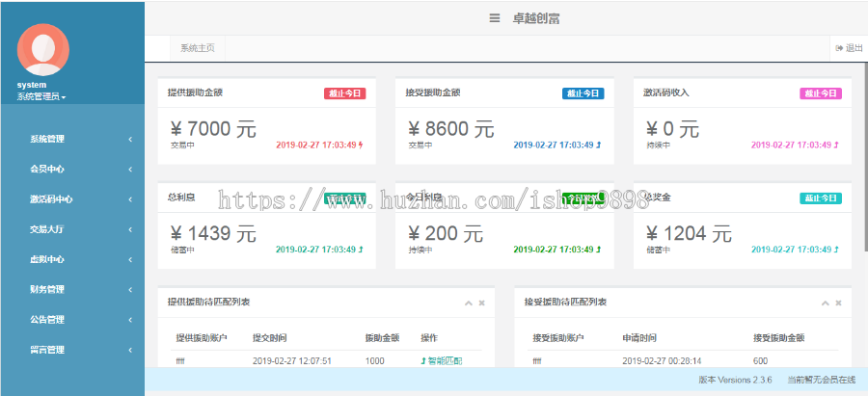
Task: Select the 系统主页 tab
Action: 198,48
